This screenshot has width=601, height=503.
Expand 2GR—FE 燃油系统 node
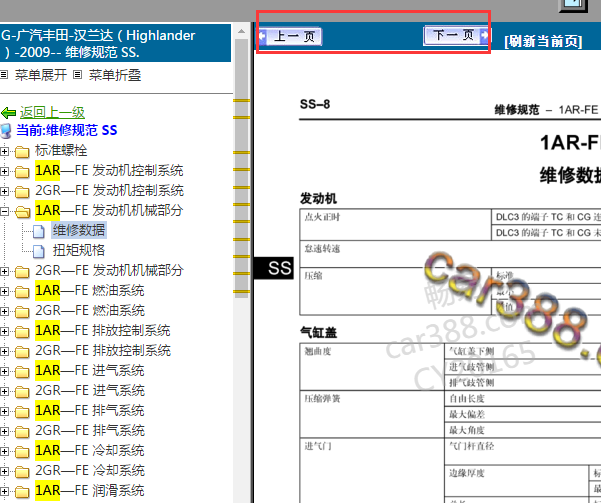[x=4, y=311]
